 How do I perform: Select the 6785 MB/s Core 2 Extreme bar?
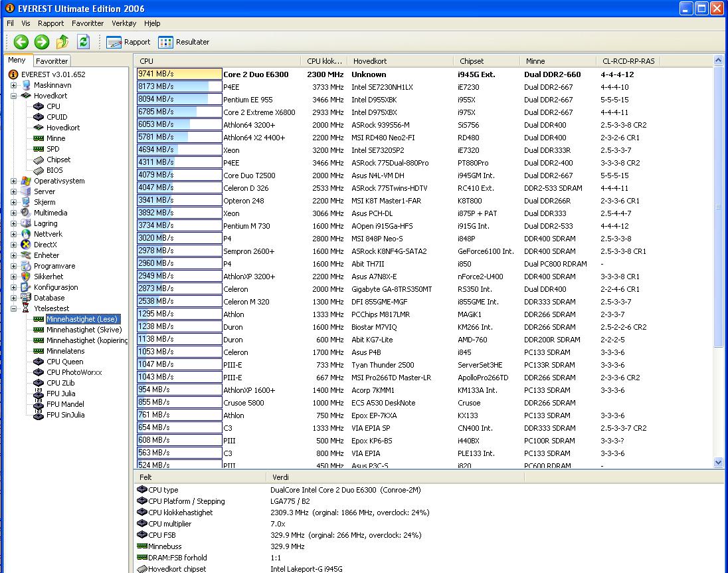[x=179, y=112]
